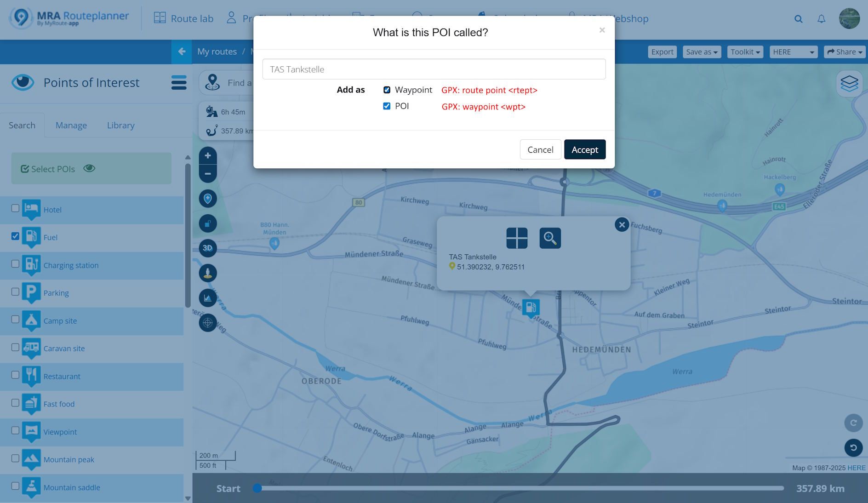
Task: Open the HERE map provider dropdown
Action: click(x=794, y=51)
